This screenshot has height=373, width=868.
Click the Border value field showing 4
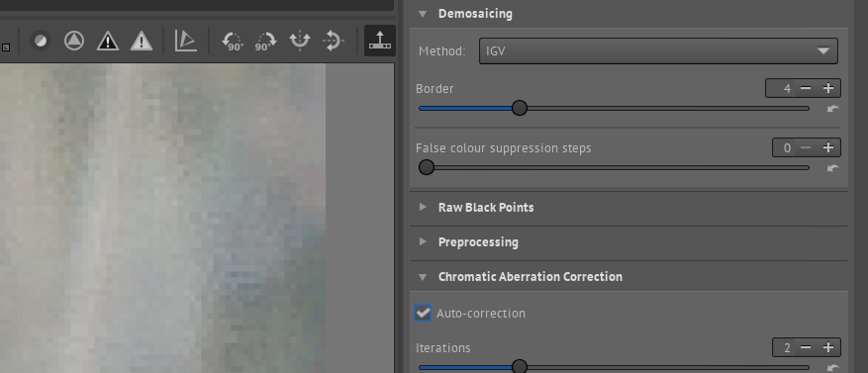pos(782,88)
